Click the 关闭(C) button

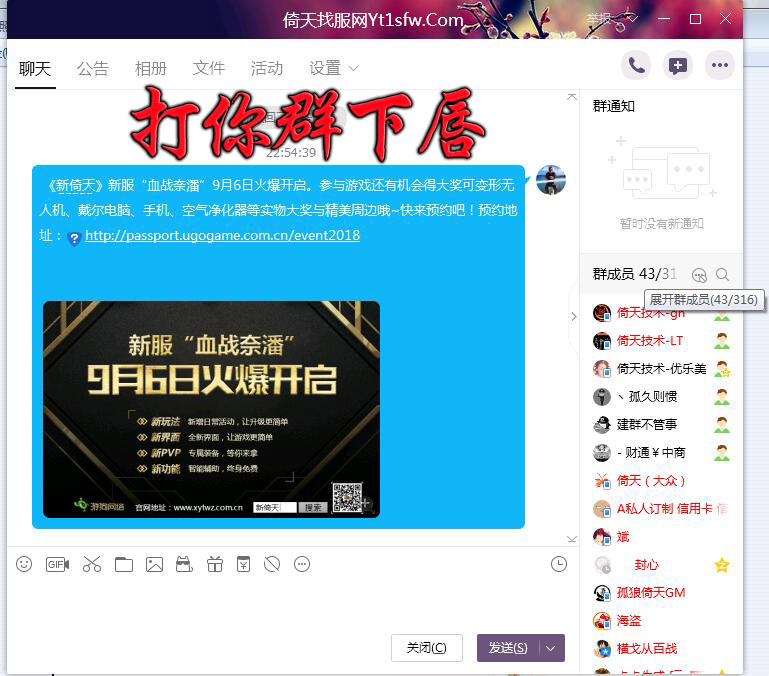427,648
